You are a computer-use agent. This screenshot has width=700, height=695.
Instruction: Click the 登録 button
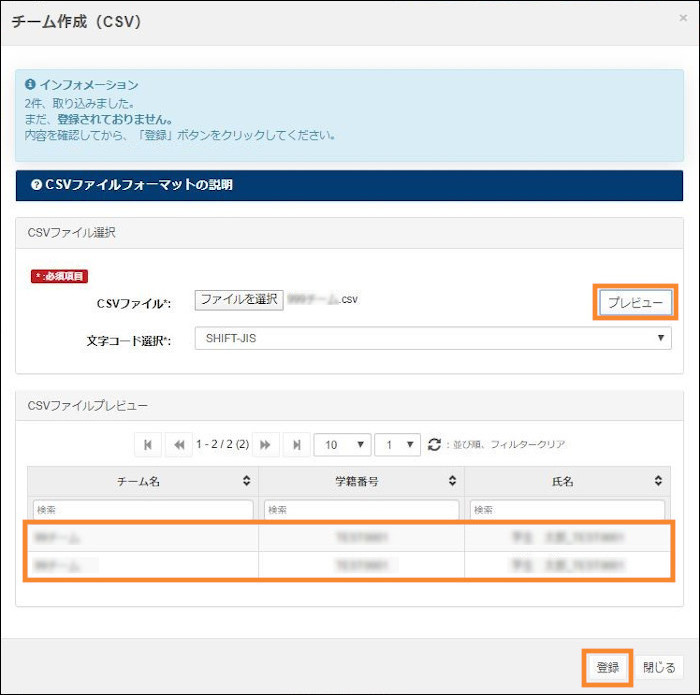(x=608, y=667)
